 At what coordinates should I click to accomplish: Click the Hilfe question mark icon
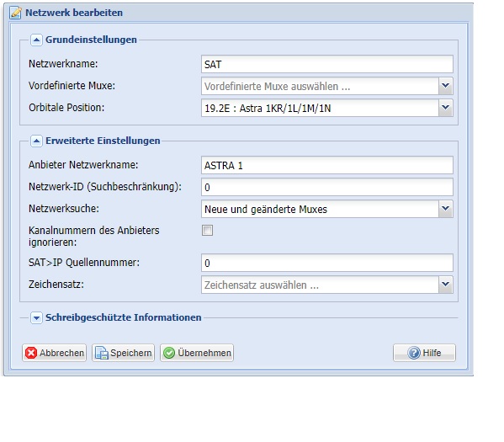point(414,353)
